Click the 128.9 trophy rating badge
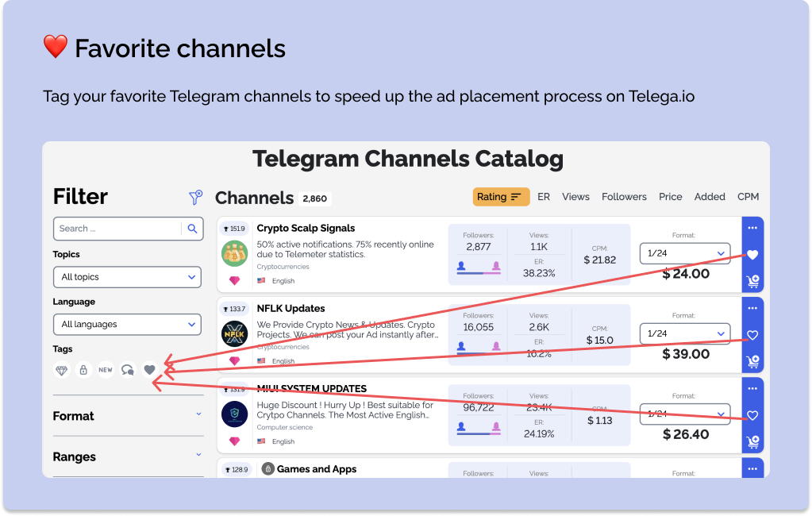The width and height of the screenshot is (812, 516). point(236,469)
